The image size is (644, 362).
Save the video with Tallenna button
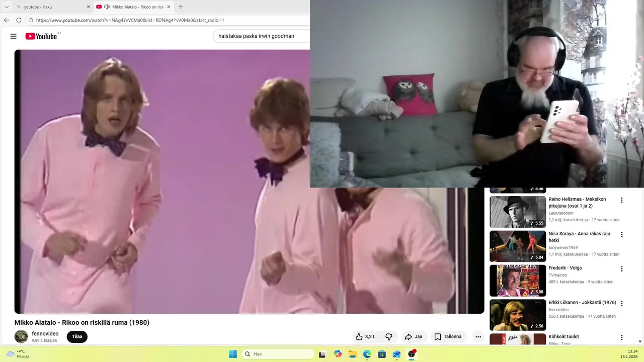tap(448, 337)
